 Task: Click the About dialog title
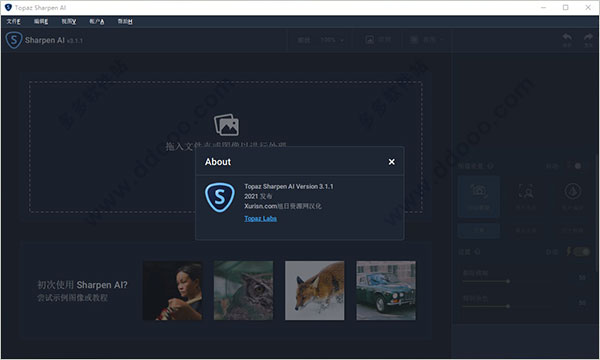(x=218, y=162)
